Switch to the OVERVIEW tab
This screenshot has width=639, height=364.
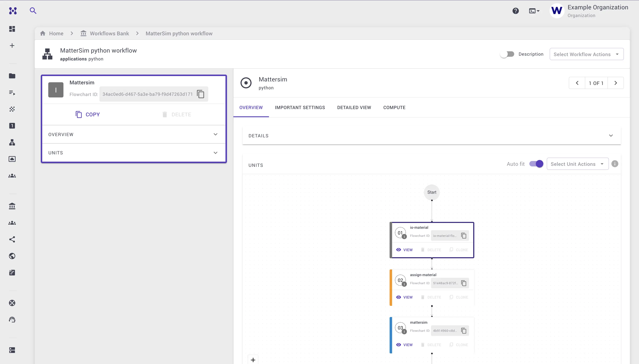[251, 107]
